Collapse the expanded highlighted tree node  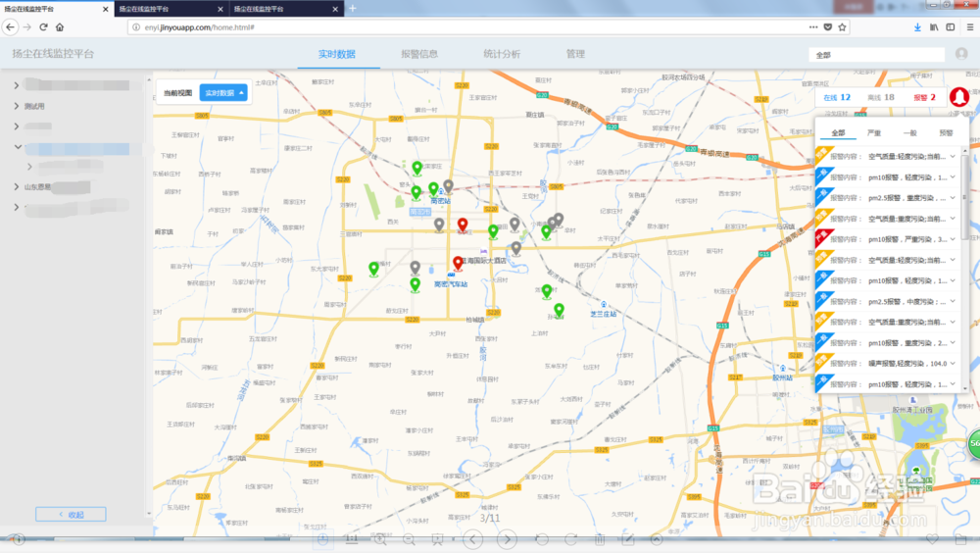point(18,147)
